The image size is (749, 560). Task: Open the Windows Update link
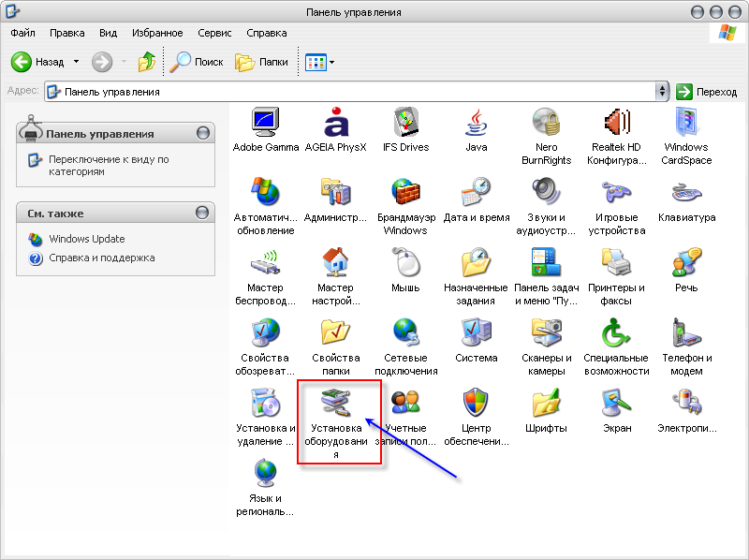tap(86, 239)
